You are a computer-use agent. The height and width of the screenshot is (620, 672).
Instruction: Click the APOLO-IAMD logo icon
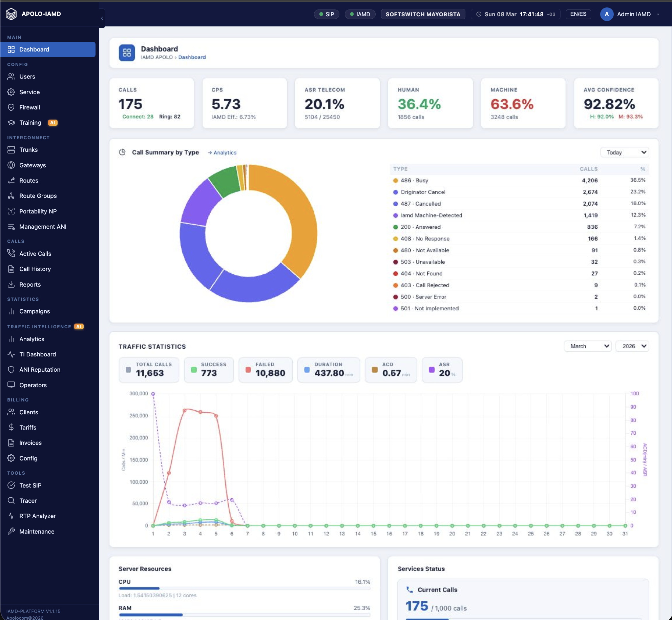(x=10, y=14)
